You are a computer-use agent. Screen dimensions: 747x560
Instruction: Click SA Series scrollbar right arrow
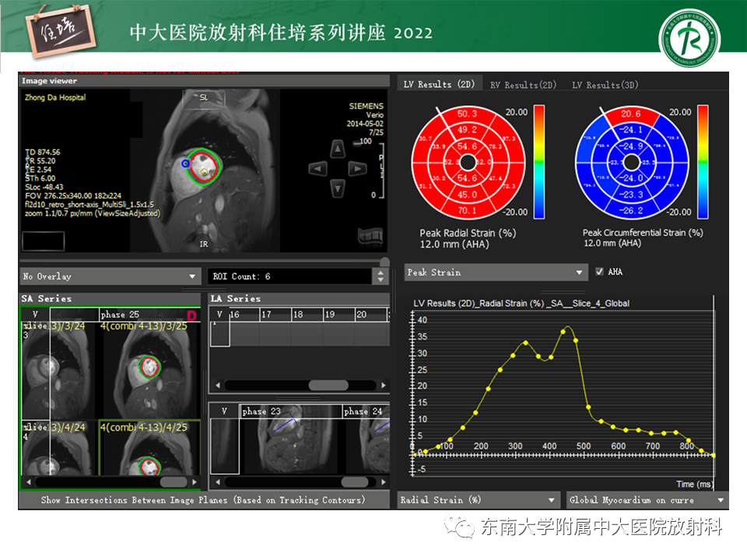[x=195, y=482]
